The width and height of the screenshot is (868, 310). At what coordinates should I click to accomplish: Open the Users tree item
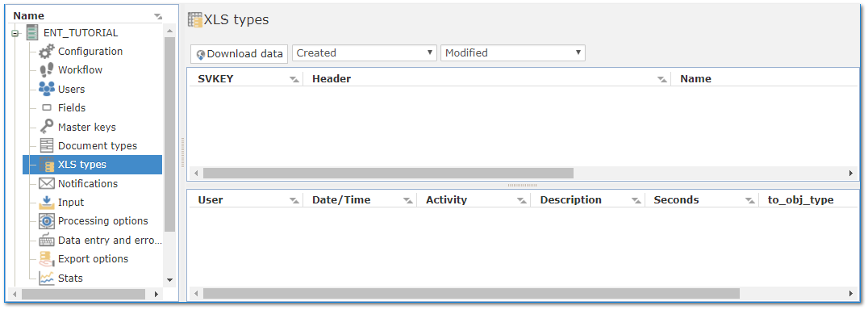click(72, 89)
